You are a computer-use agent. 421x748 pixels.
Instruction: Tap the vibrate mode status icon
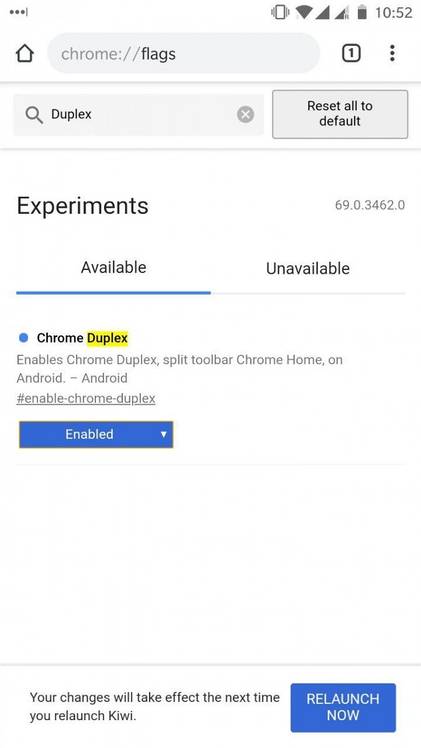[x=280, y=12]
